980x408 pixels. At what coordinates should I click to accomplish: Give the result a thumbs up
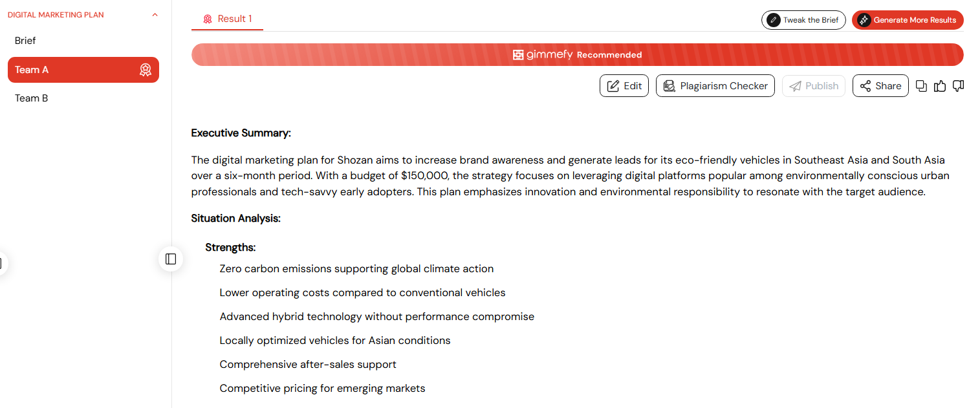(940, 86)
